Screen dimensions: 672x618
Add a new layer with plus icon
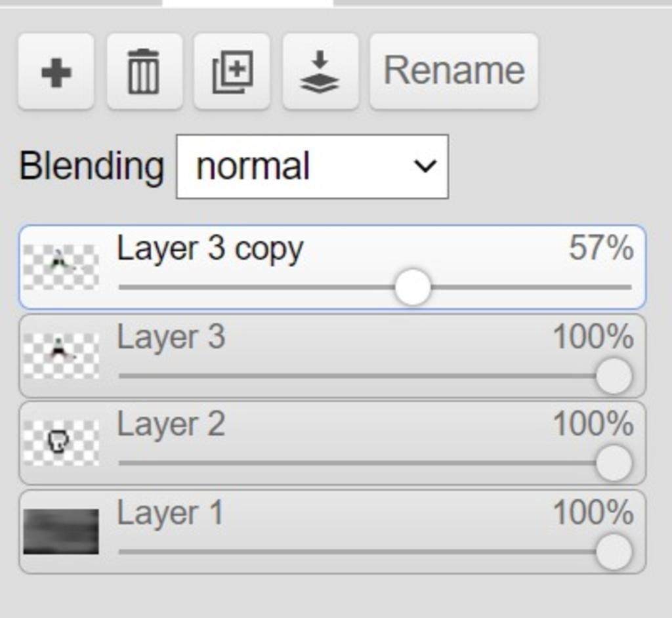pyautogui.click(x=56, y=72)
